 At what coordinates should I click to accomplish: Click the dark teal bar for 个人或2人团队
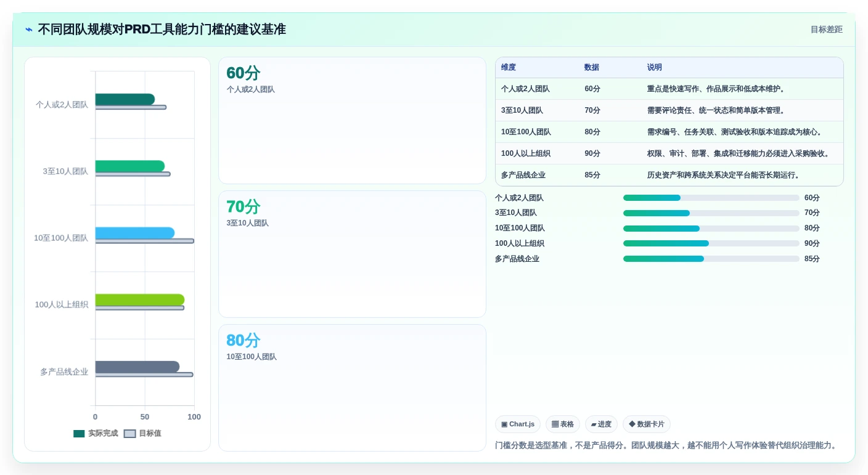pyautogui.click(x=125, y=99)
